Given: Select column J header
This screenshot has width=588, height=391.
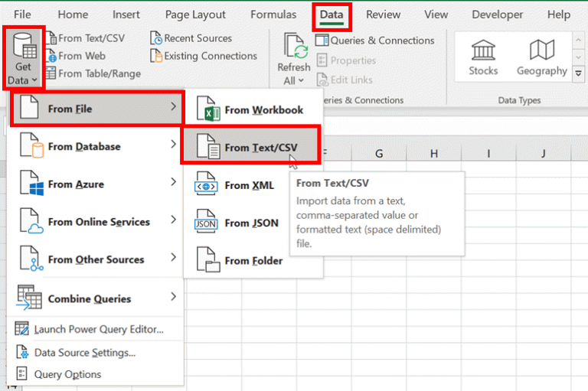Looking at the screenshot, I should pos(544,153).
